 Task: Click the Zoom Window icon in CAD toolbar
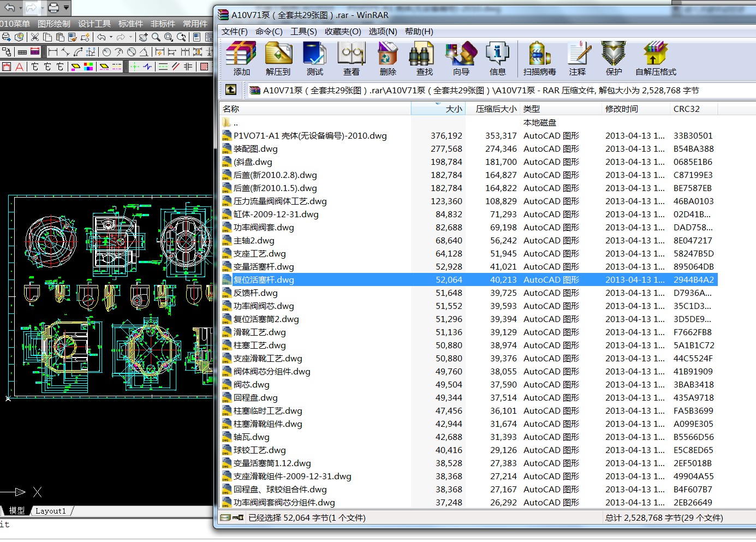pos(169,37)
